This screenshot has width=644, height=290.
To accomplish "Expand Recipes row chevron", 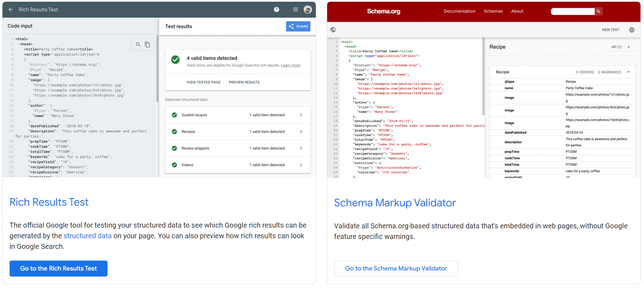I will click(x=301, y=132).
